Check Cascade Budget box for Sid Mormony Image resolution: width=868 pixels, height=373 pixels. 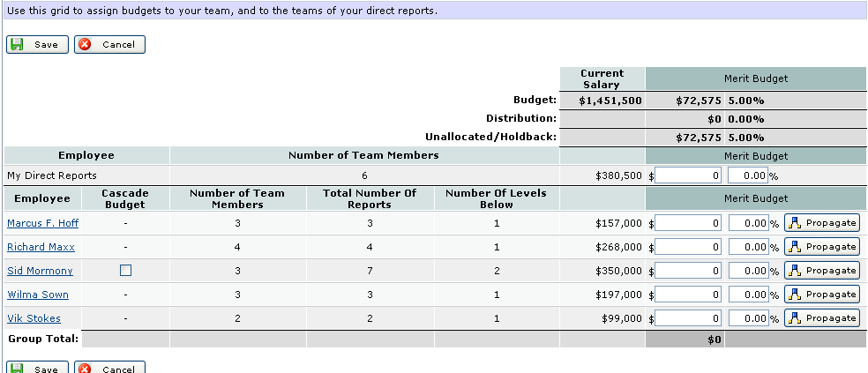[125, 270]
